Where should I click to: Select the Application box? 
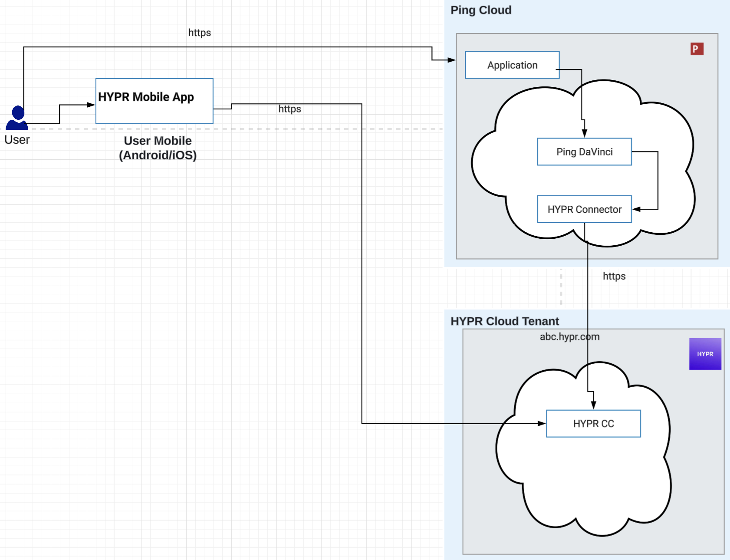click(x=512, y=65)
